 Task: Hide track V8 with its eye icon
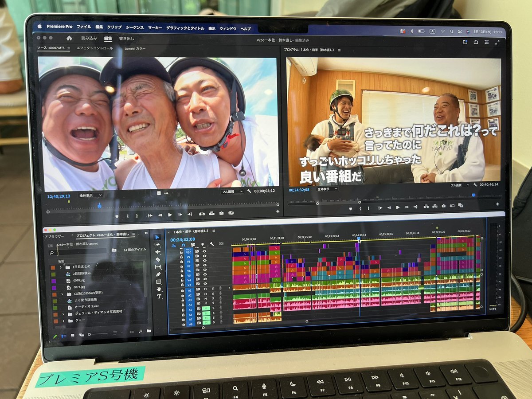(x=204, y=261)
